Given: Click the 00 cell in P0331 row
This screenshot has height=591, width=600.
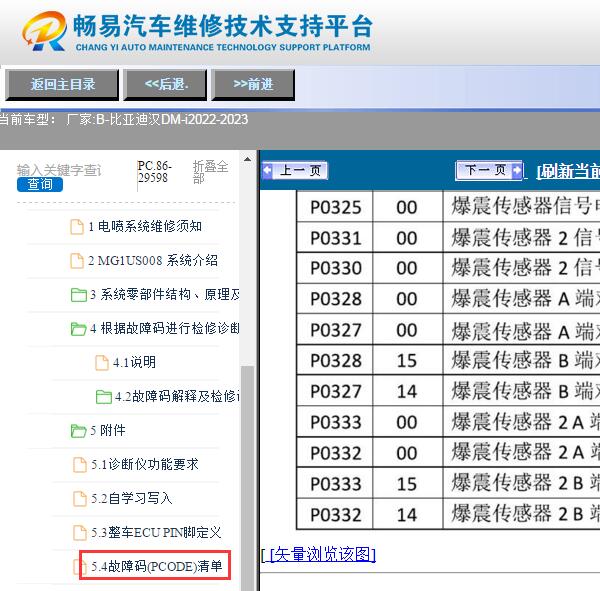Looking at the screenshot, I should 407,238.
